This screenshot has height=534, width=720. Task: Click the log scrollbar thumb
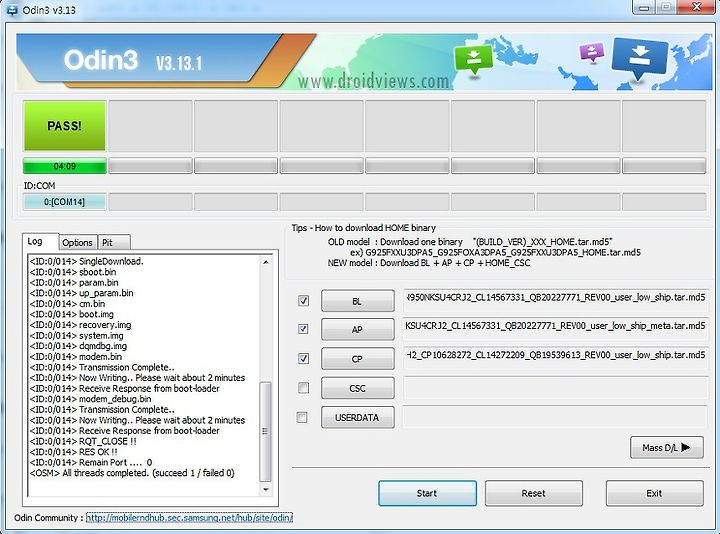coord(265,431)
